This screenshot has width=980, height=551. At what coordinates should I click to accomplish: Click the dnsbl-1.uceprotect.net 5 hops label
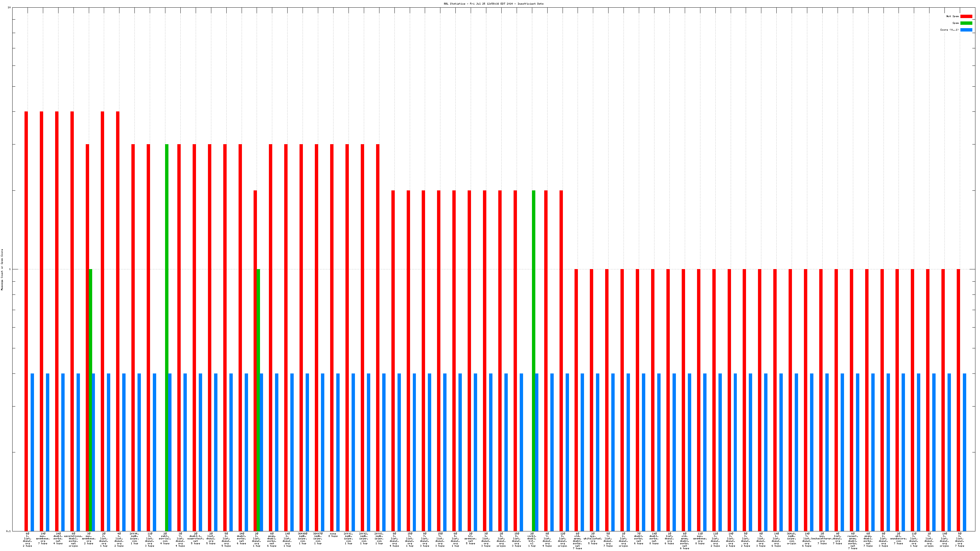[196, 538]
